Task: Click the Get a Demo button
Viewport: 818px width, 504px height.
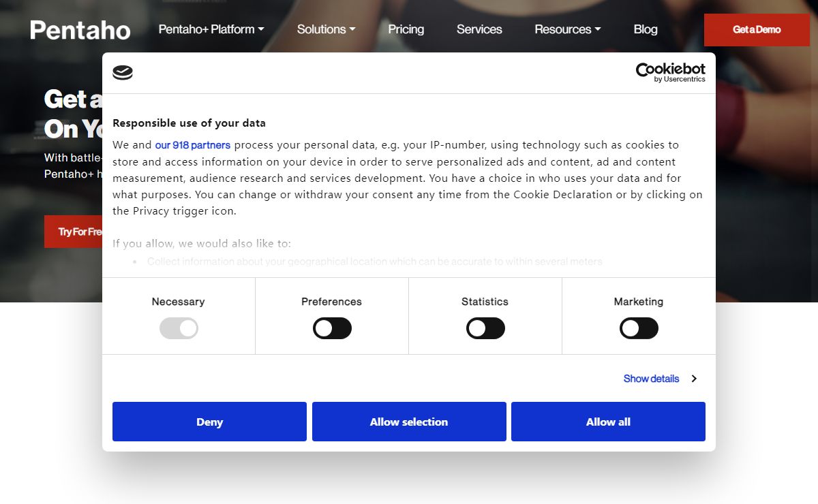Action: click(757, 30)
